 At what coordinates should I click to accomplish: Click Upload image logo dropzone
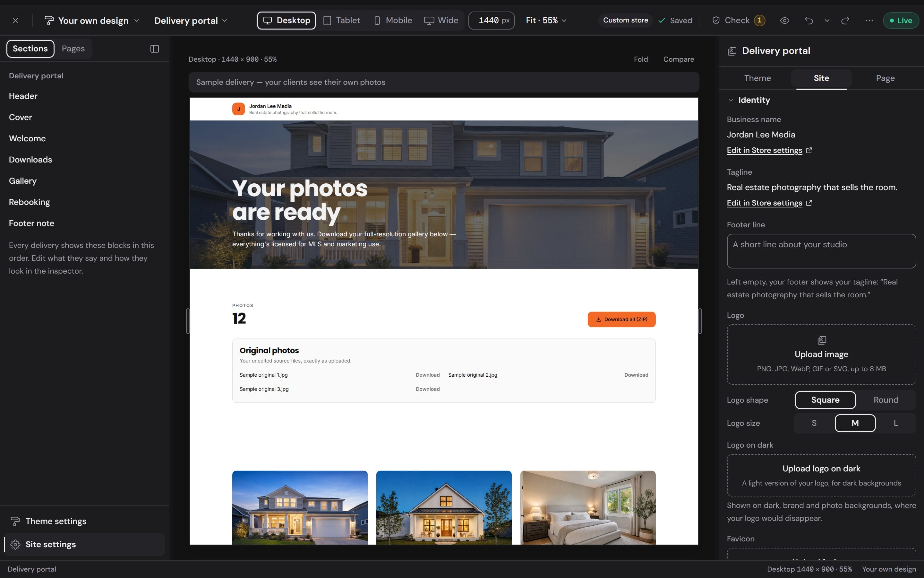[821, 355]
